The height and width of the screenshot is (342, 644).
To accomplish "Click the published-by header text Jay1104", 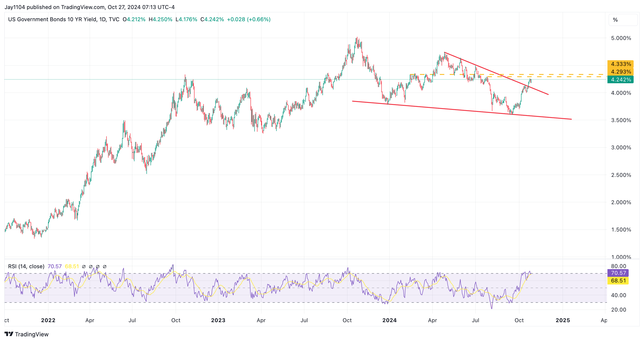I will tap(15, 7).
